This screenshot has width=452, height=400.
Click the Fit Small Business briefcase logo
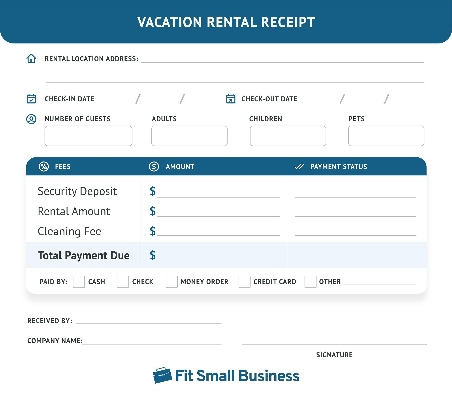click(162, 376)
